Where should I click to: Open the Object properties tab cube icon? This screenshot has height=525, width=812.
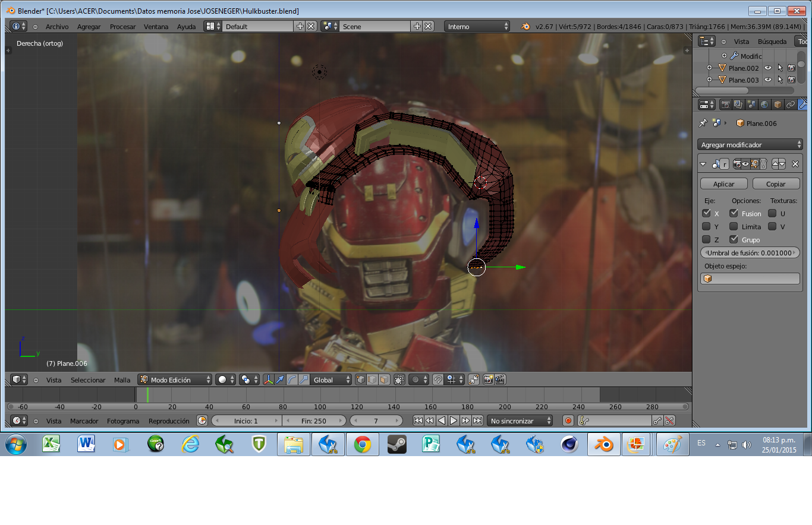click(x=778, y=105)
